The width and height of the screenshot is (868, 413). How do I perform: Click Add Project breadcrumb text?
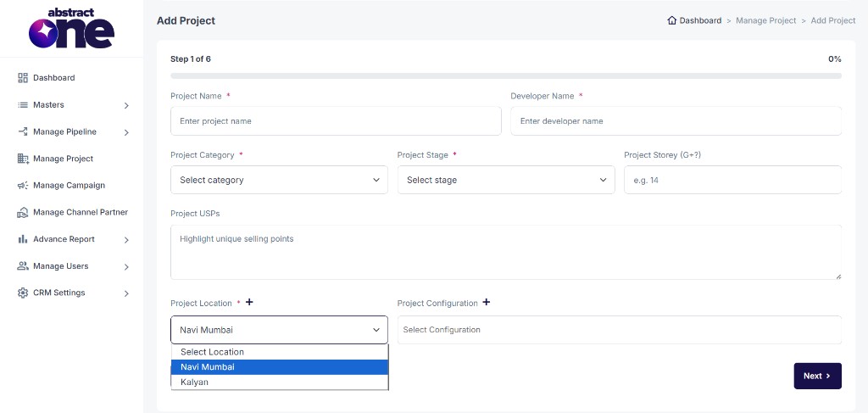pos(833,20)
